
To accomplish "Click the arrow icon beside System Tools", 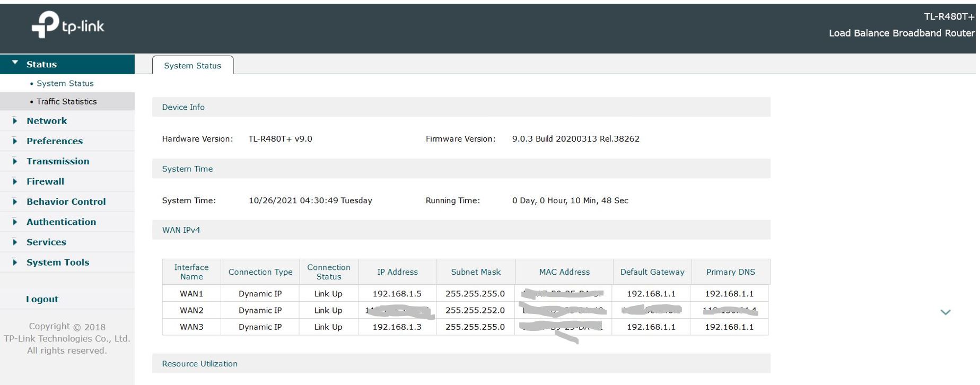I will coord(15,262).
